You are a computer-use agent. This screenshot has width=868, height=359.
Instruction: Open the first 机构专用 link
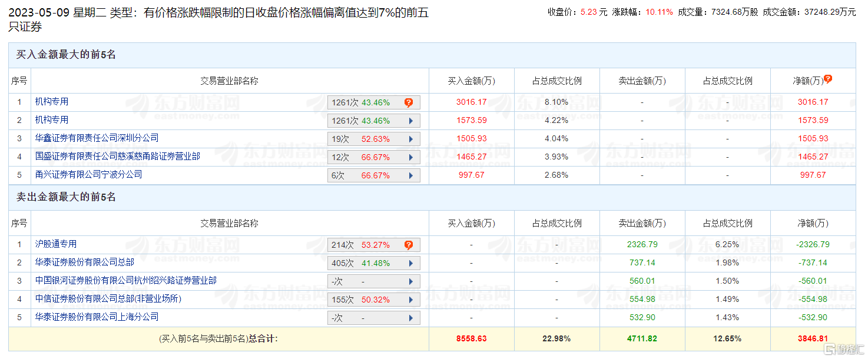pos(52,102)
